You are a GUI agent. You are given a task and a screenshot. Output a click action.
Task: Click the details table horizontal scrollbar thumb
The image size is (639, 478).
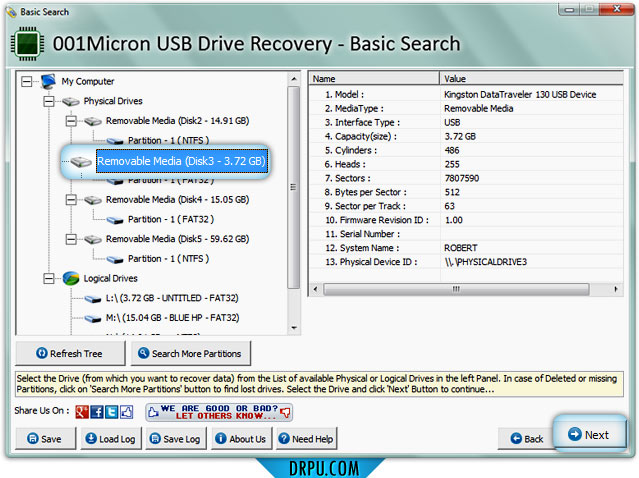point(456,289)
